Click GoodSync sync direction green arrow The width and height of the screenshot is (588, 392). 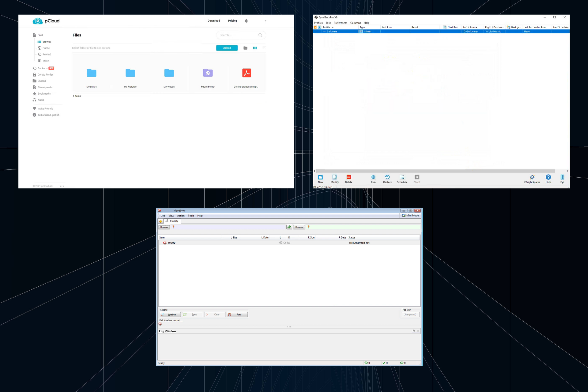coord(289,227)
